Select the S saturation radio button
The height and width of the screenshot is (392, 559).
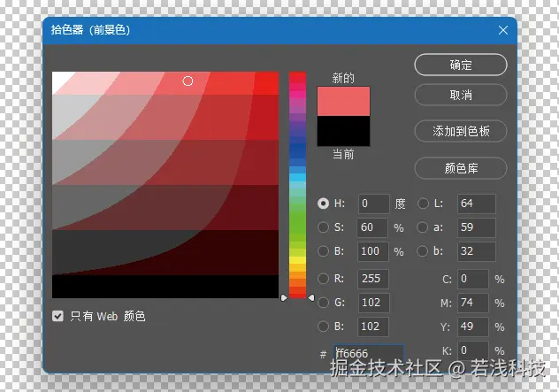click(x=323, y=227)
